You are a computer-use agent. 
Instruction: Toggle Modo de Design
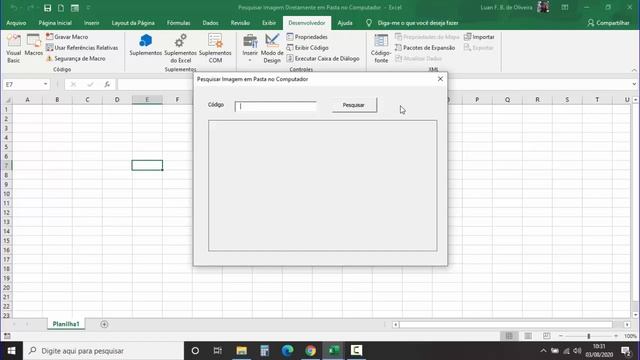point(272,48)
